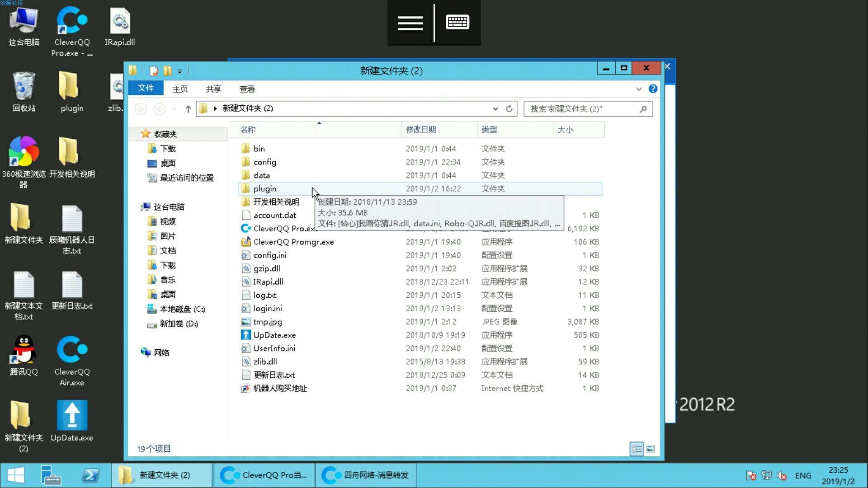Click the path arrow before 新建文件夹 (2)
Viewport: 868px width, 488px height.
point(215,108)
